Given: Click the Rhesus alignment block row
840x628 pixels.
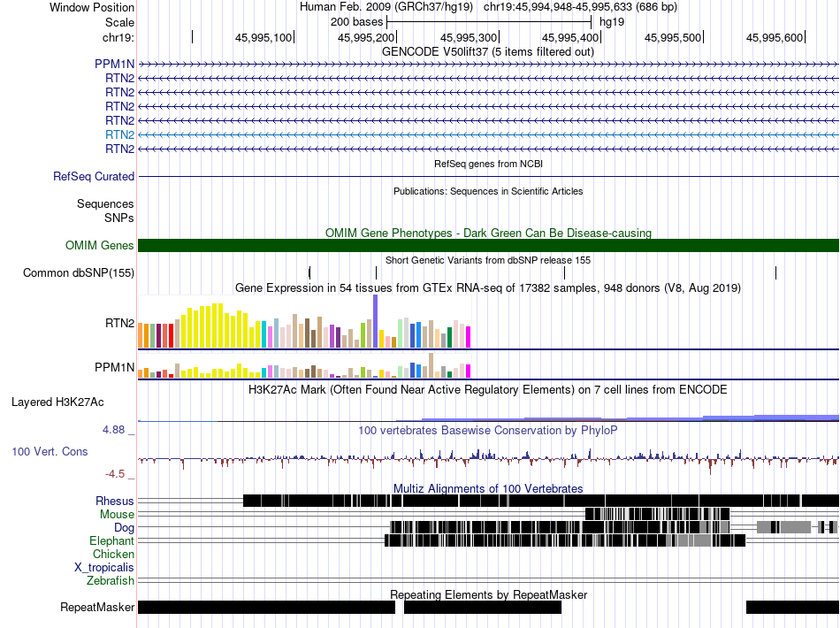Looking at the screenshot, I should (541, 501).
